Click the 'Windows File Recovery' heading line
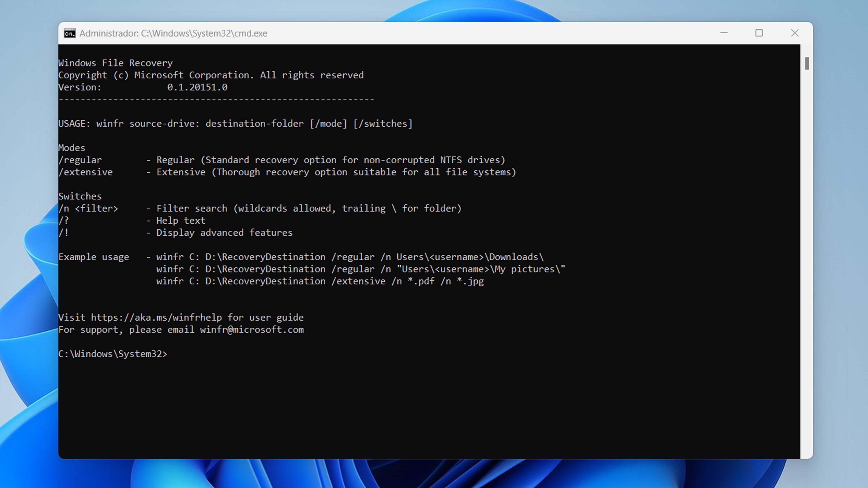This screenshot has height=488, width=868. 116,63
